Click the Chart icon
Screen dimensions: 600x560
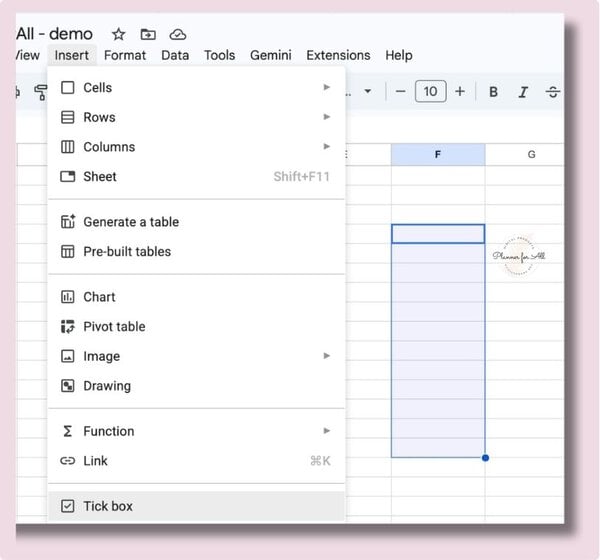[x=68, y=297]
